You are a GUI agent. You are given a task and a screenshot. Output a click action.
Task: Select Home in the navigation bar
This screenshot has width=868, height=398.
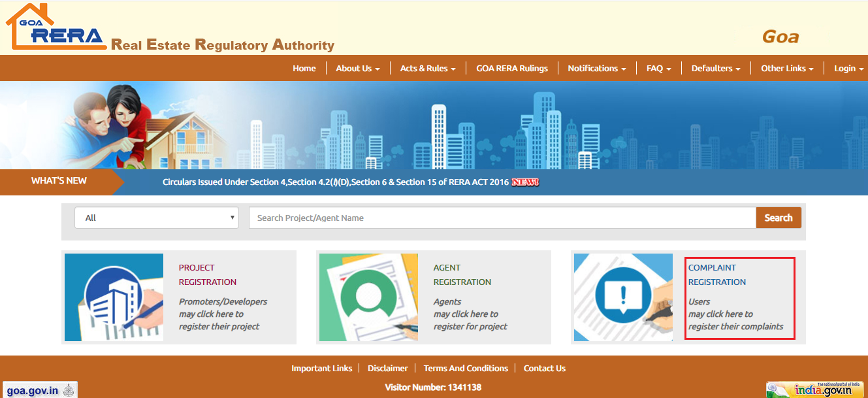304,68
